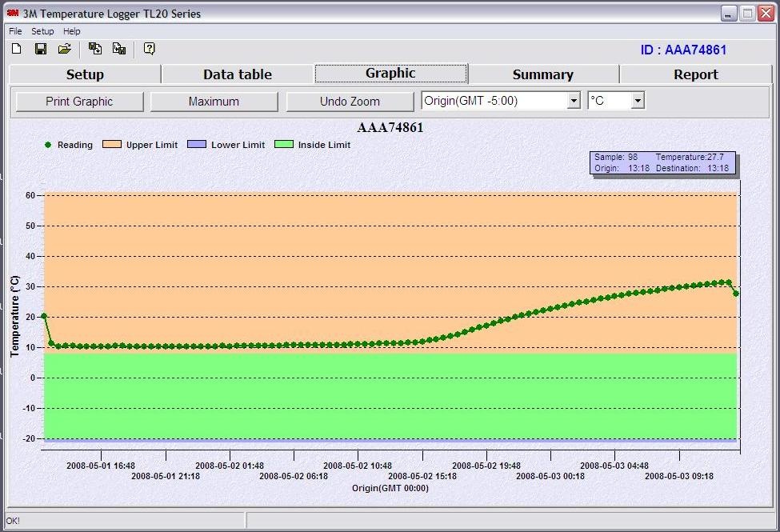Click the OK! status bar message
The height and width of the screenshot is (532, 780).
pyautogui.click(x=13, y=521)
